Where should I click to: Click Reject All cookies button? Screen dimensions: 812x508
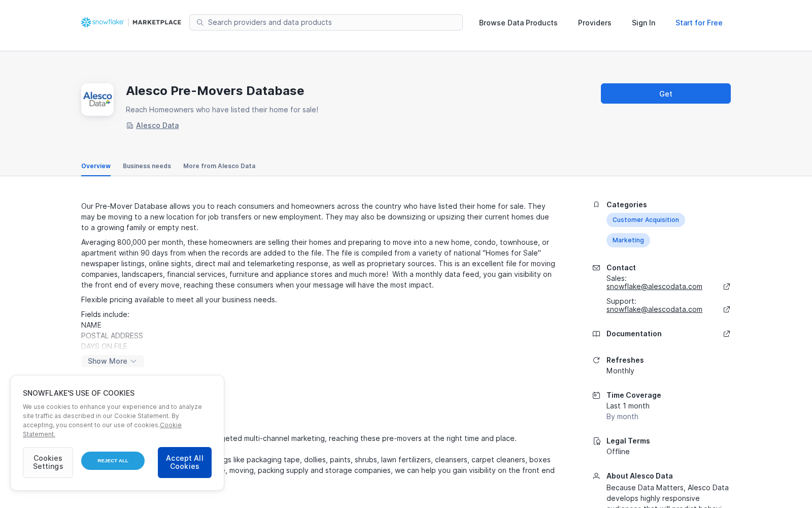click(113, 461)
